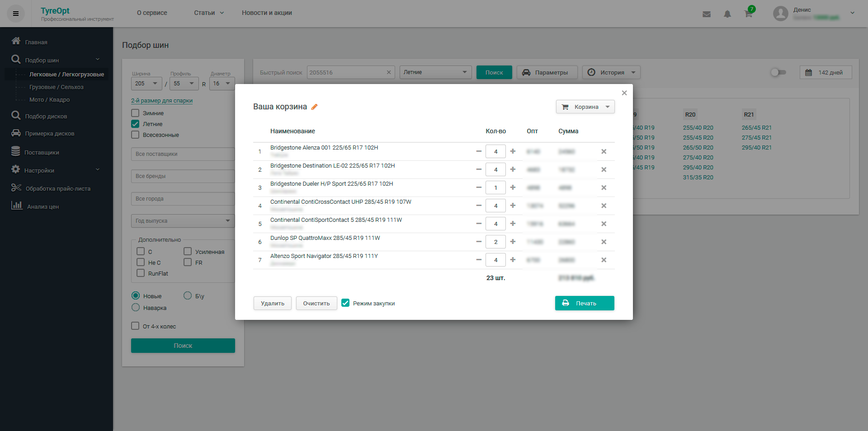This screenshot has width=868, height=431.
Task: Check the Усиленная checkbox
Action: tap(188, 252)
